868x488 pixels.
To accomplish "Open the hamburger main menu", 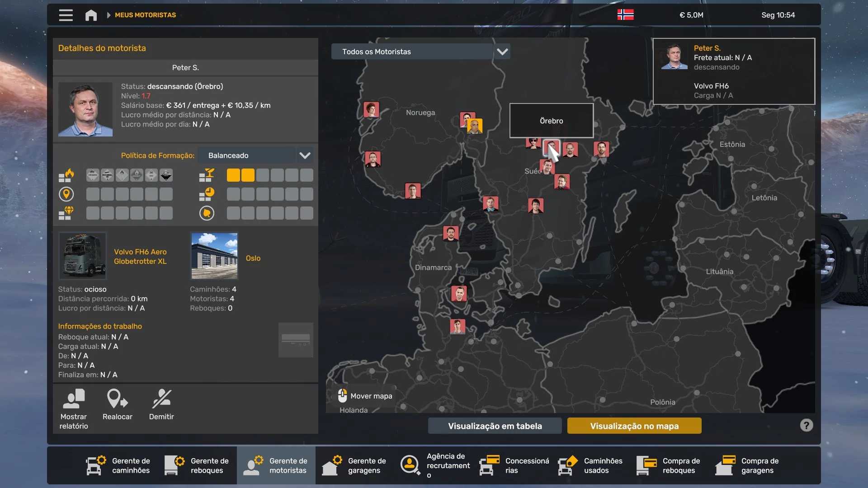I will [x=66, y=15].
